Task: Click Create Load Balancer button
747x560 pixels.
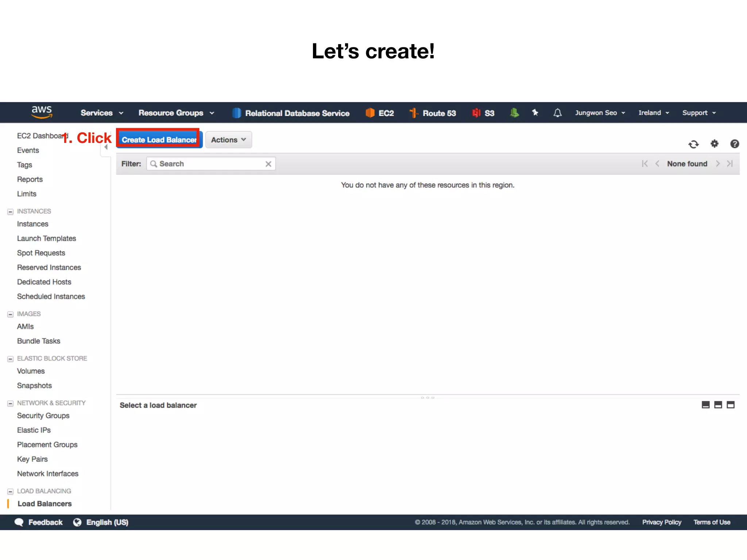Action: pyautogui.click(x=159, y=140)
